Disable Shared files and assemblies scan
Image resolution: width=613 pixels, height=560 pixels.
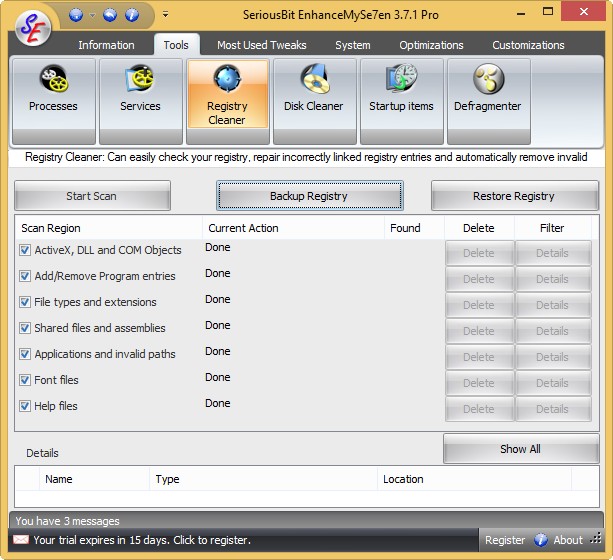tap(25, 328)
